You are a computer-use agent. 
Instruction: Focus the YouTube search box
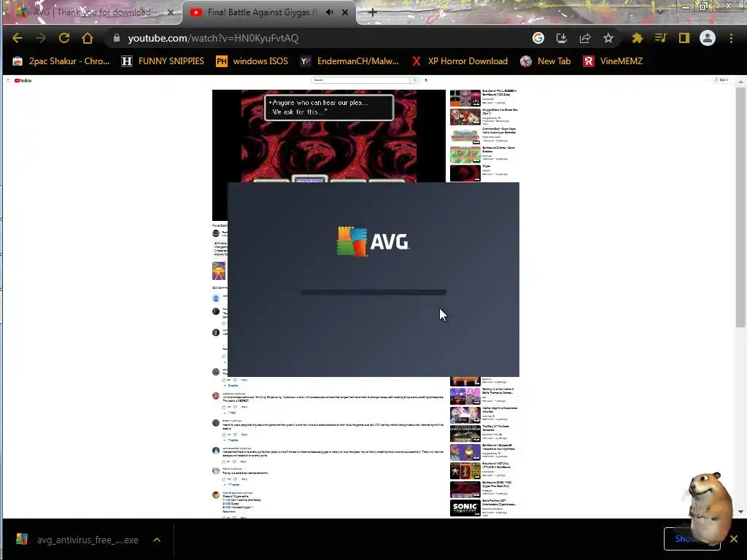[360, 80]
